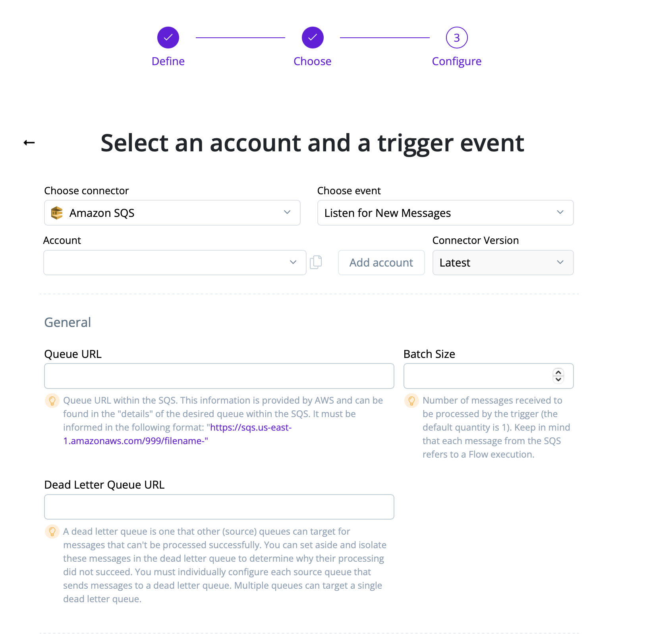Click the Dead Letter Queue hint lightbulb
Viewport: 672px width, 634px height.
pos(52,532)
